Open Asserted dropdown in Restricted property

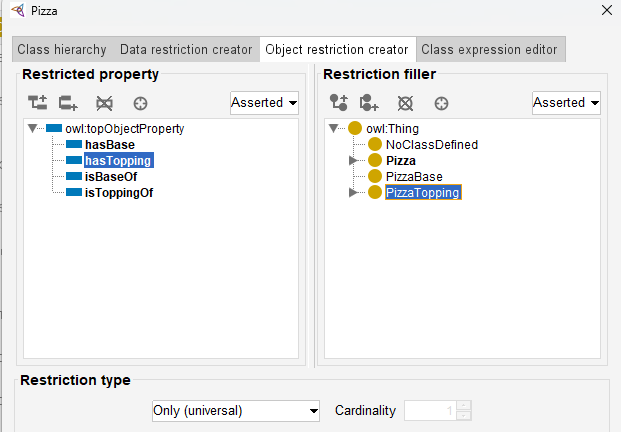[264, 103]
